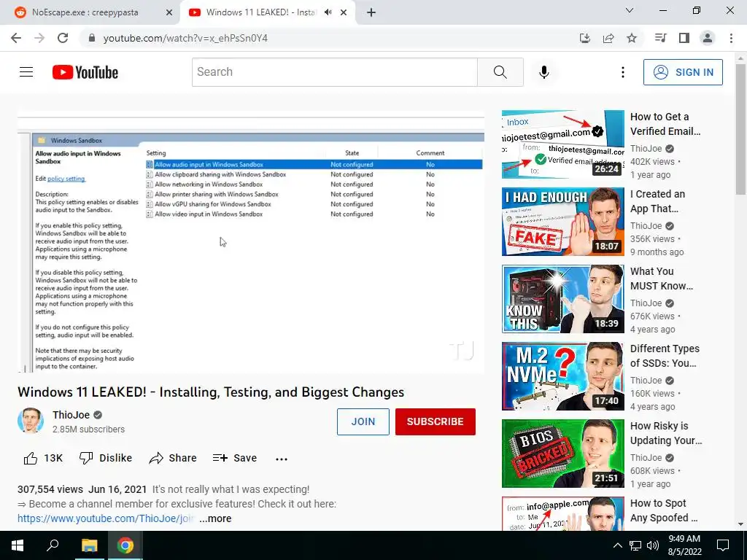Screen dimensions: 747x560
Task: Open the ThioJoe channel name link
Action: [x=71, y=415]
